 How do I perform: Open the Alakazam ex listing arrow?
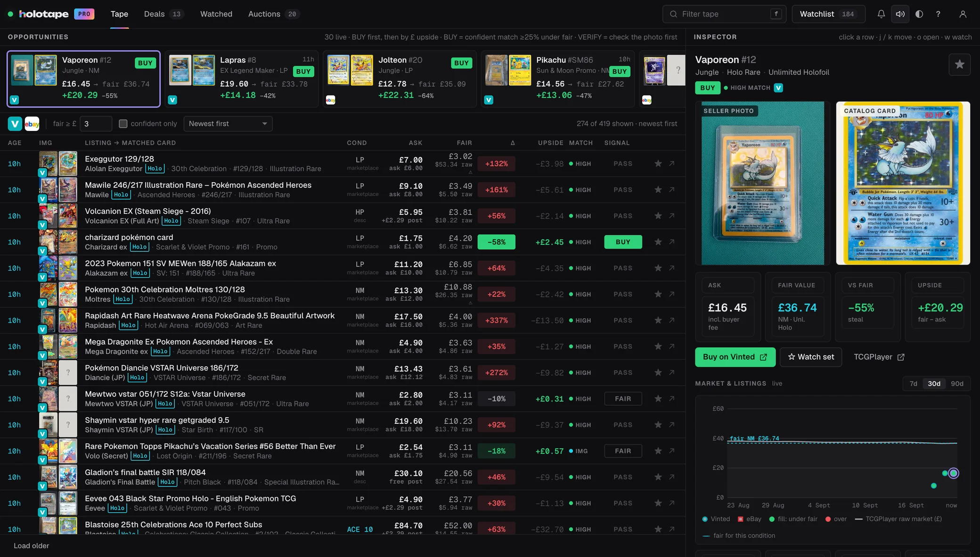click(672, 268)
